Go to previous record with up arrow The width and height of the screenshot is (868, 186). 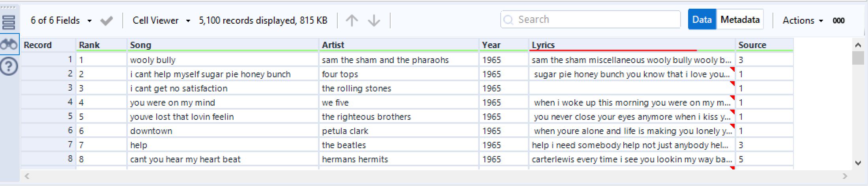[352, 20]
